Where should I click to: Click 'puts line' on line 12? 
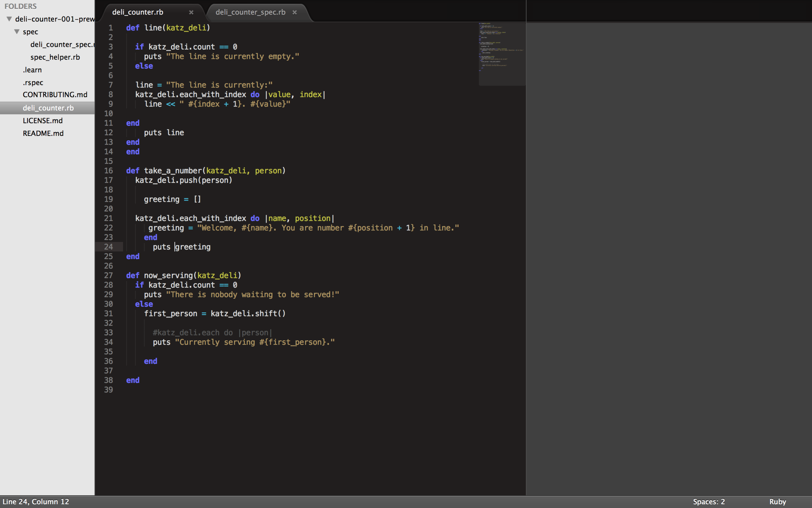(x=164, y=133)
